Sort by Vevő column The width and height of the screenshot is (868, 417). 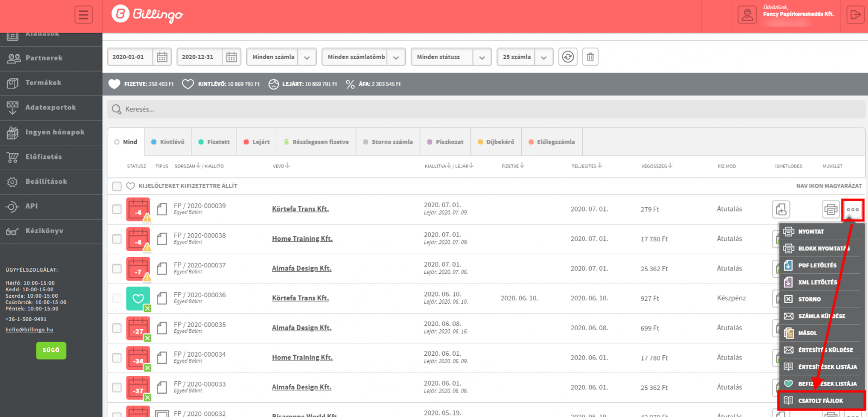[x=281, y=166]
